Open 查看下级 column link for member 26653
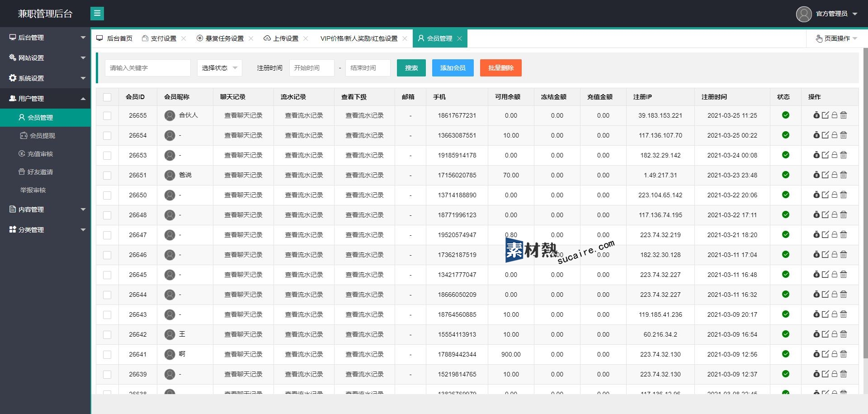This screenshot has width=868, height=414. point(365,155)
